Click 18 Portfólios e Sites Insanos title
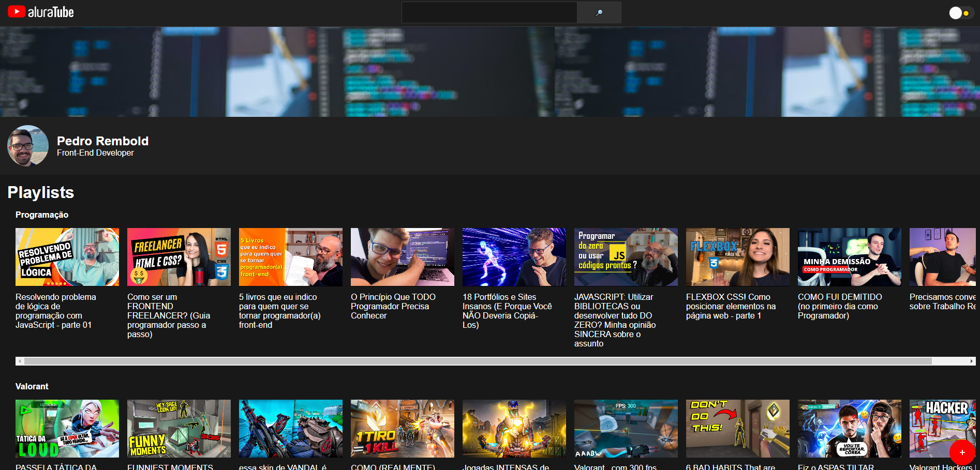 click(507, 311)
